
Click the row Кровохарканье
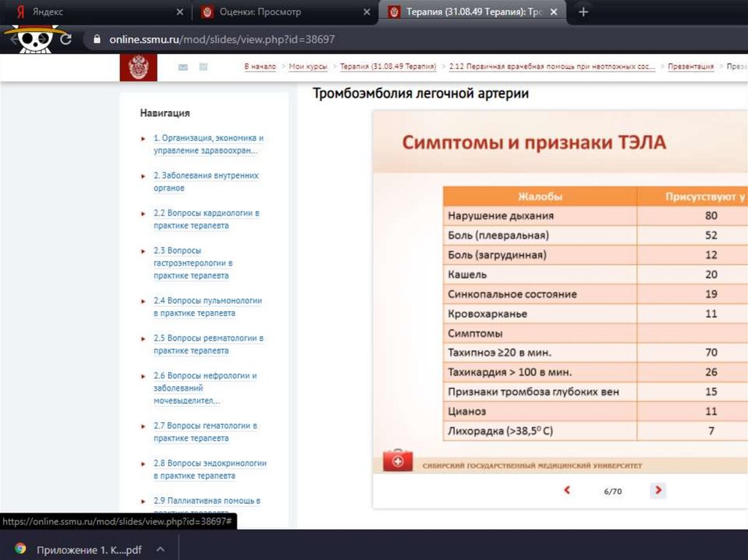point(596,313)
